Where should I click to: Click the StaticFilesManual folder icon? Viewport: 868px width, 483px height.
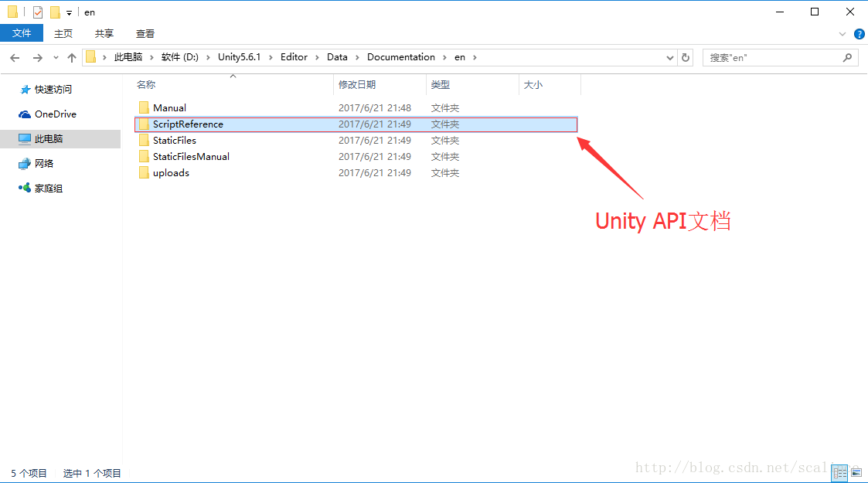144,156
